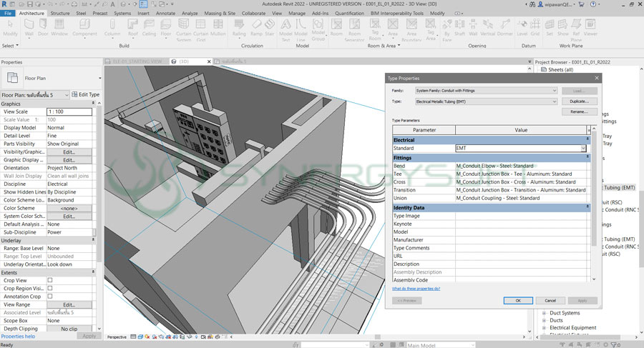The image size is (644, 348).
Task: Click the OK button in dialog
Action: click(517, 300)
